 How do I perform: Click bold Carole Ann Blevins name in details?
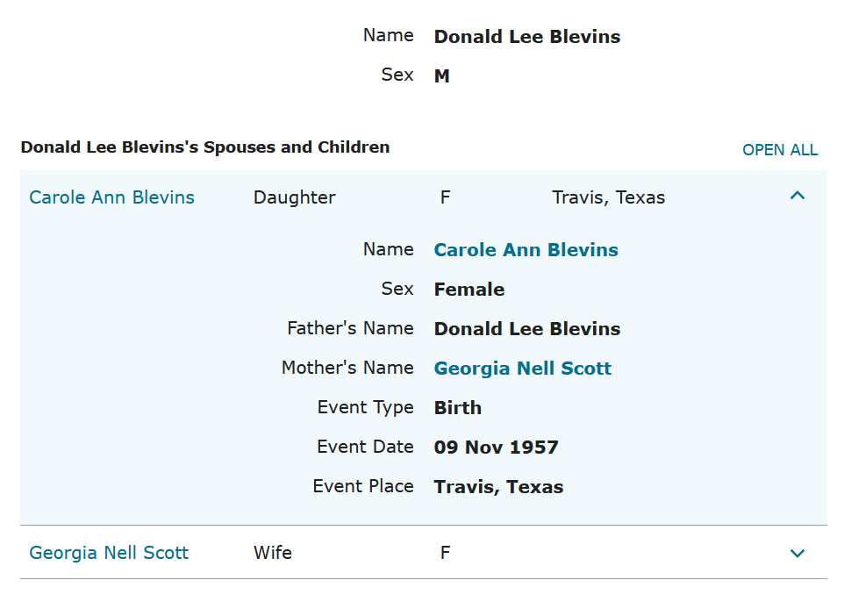pyautogui.click(x=526, y=250)
